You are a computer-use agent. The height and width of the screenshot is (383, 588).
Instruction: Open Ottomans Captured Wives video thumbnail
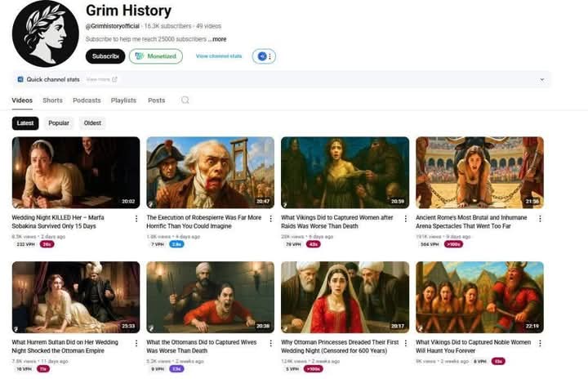[211, 297]
